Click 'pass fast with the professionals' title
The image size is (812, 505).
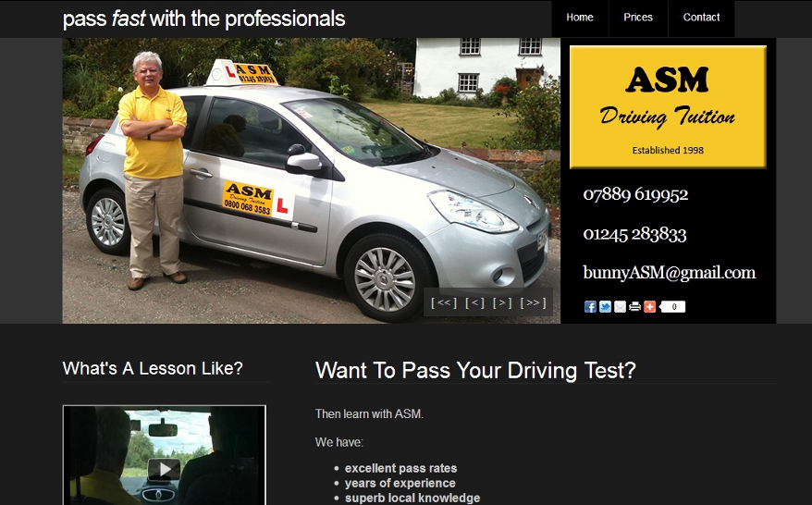point(203,19)
